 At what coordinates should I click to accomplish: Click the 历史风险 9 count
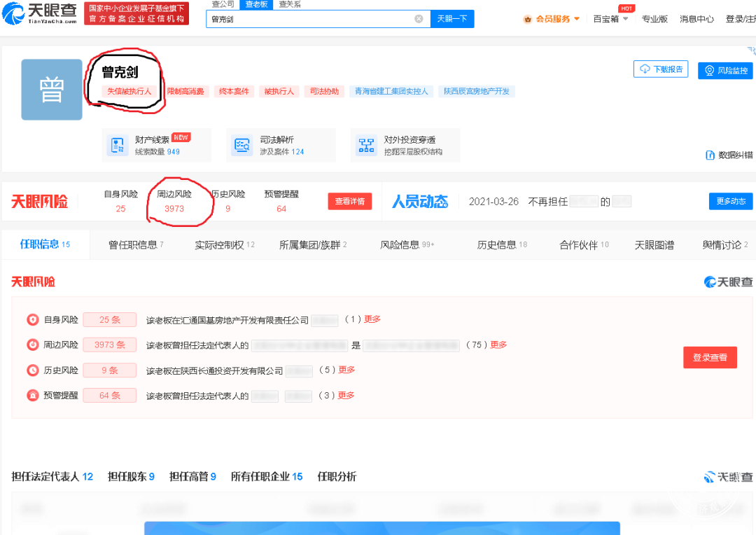[x=228, y=209]
